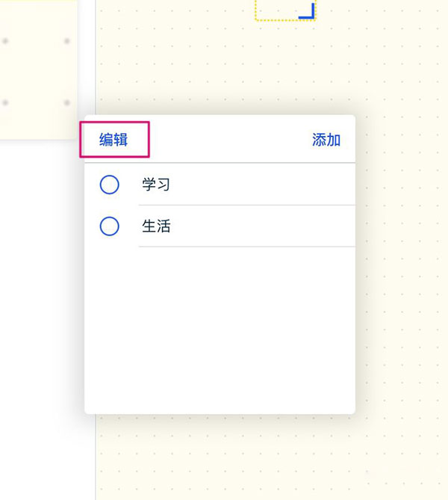Click the lower-left gray dot on yellow card
The height and width of the screenshot is (500, 448).
[x=5, y=102]
